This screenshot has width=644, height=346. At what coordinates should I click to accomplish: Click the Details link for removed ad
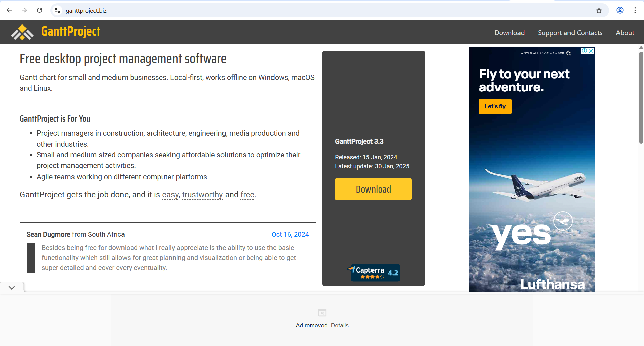340,325
